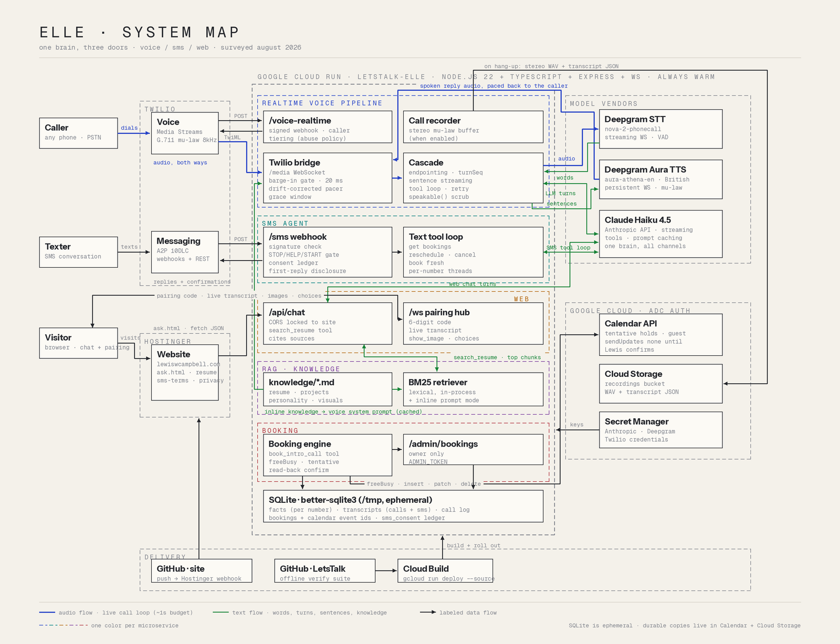Viewport: 840px width, 644px height.
Task: Select the GitHub site box
Action: (202, 571)
